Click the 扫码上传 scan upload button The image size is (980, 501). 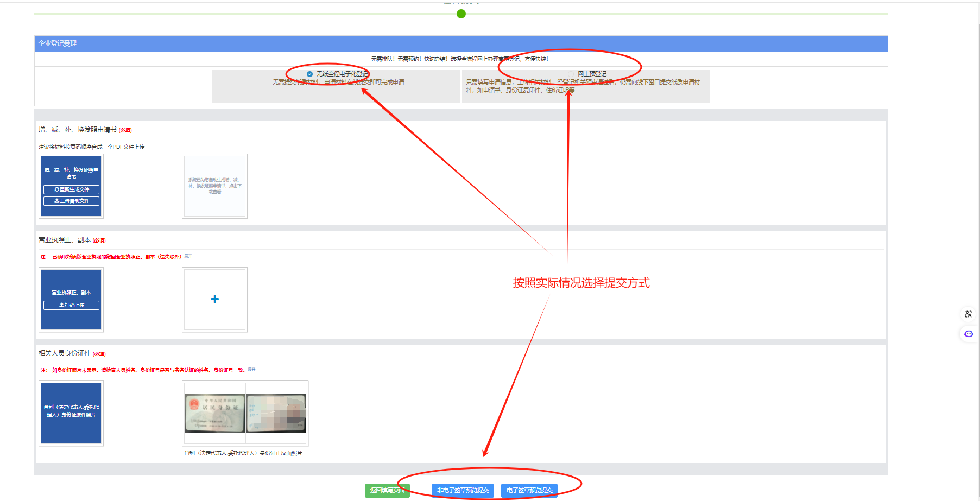click(71, 305)
